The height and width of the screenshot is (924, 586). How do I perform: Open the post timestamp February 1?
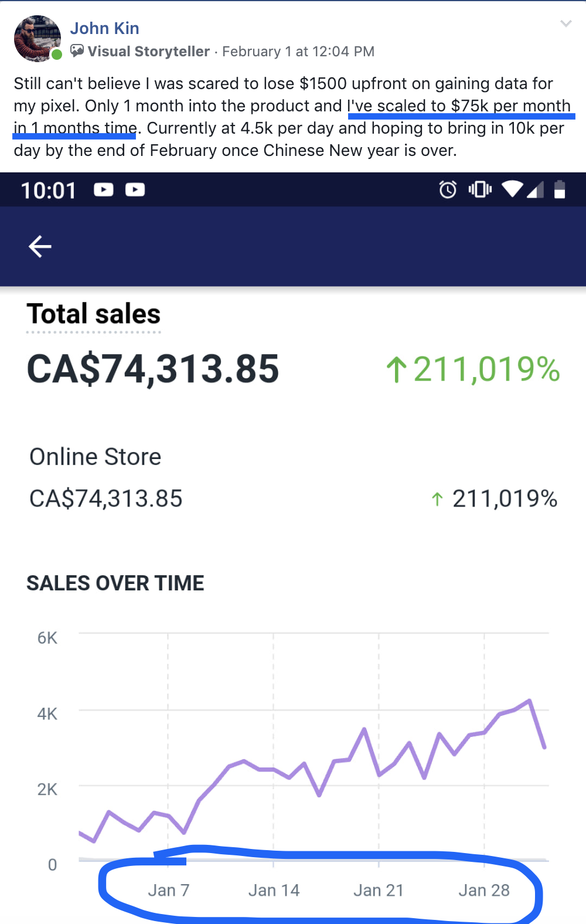click(298, 52)
